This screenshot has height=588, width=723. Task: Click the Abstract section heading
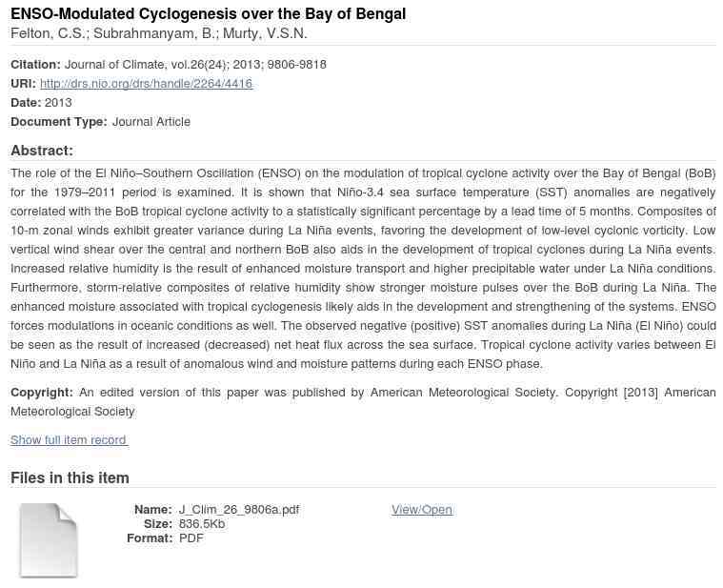pos(42,151)
